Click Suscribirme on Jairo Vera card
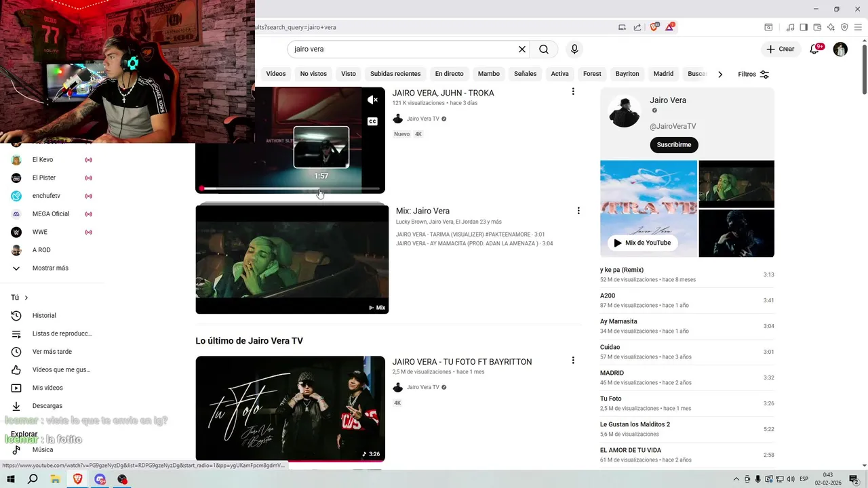The image size is (868, 488). click(674, 144)
